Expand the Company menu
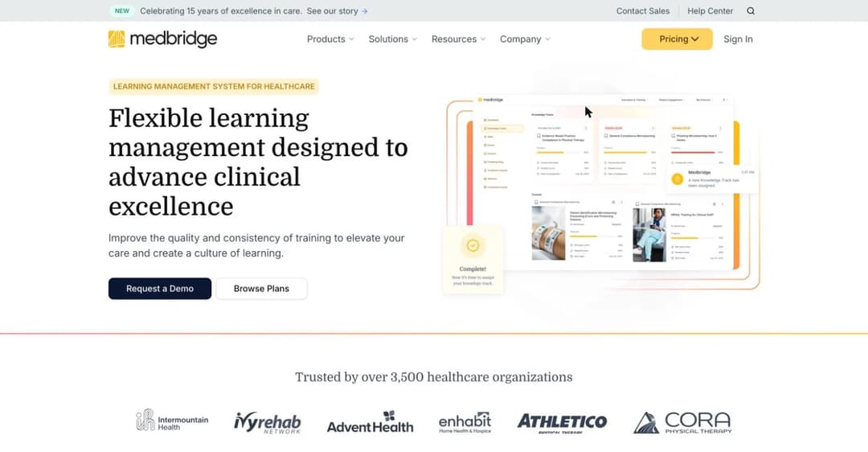The width and height of the screenshot is (868, 452). pos(525,39)
